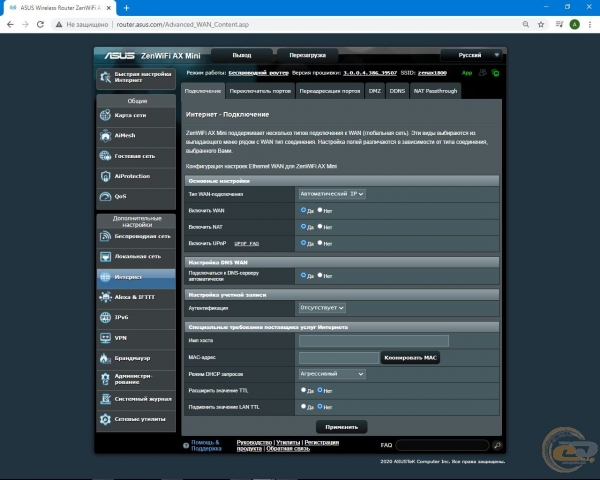Open the SSID name link
The height and width of the screenshot is (480, 600).
pos(432,73)
